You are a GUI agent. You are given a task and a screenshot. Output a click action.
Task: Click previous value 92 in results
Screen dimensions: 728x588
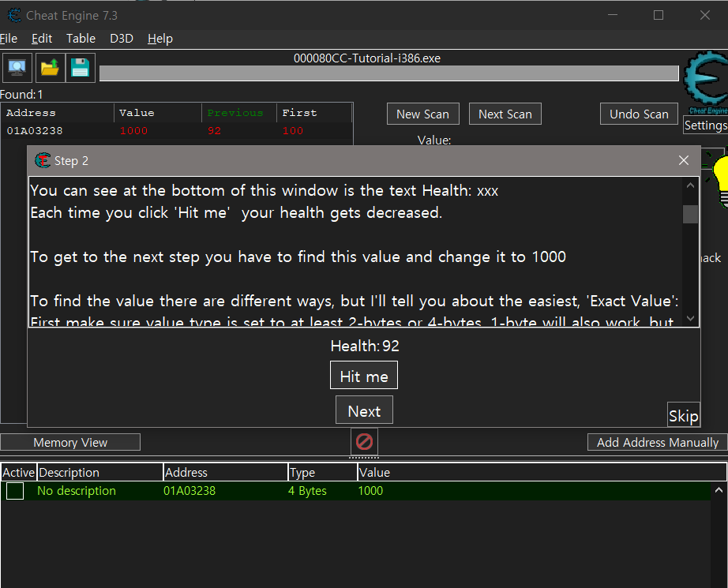(x=215, y=131)
